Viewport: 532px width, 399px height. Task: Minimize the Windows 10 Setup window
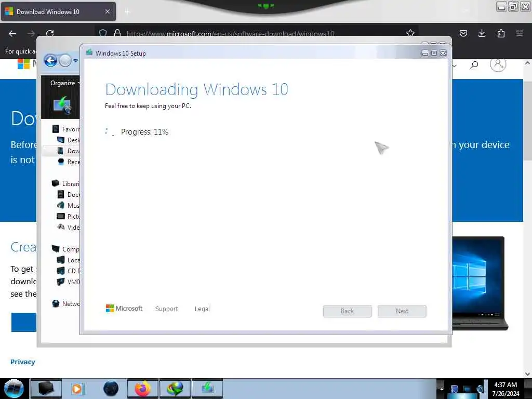(x=425, y=54)
